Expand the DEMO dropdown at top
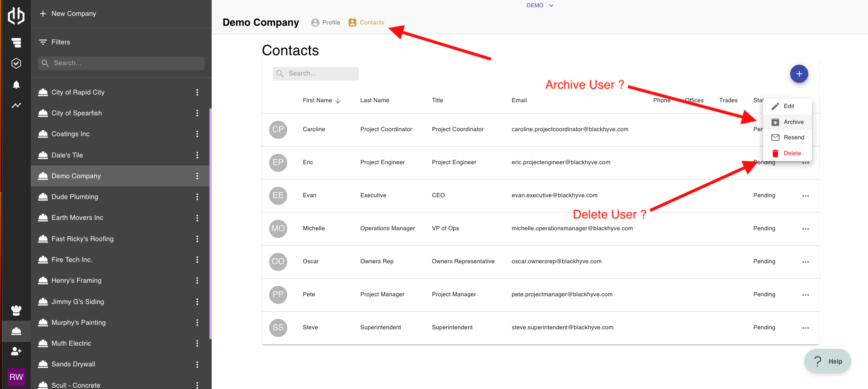This screenshot has height=389, width=868. point(540,5)
